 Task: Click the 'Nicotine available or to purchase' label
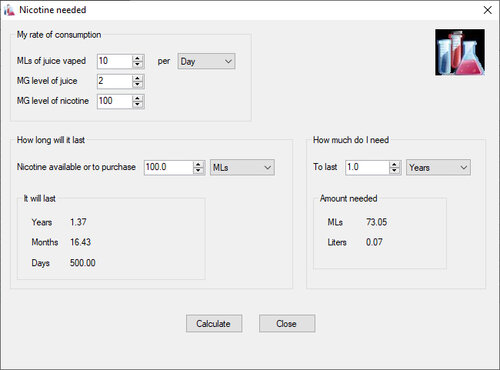coord(76,167)
